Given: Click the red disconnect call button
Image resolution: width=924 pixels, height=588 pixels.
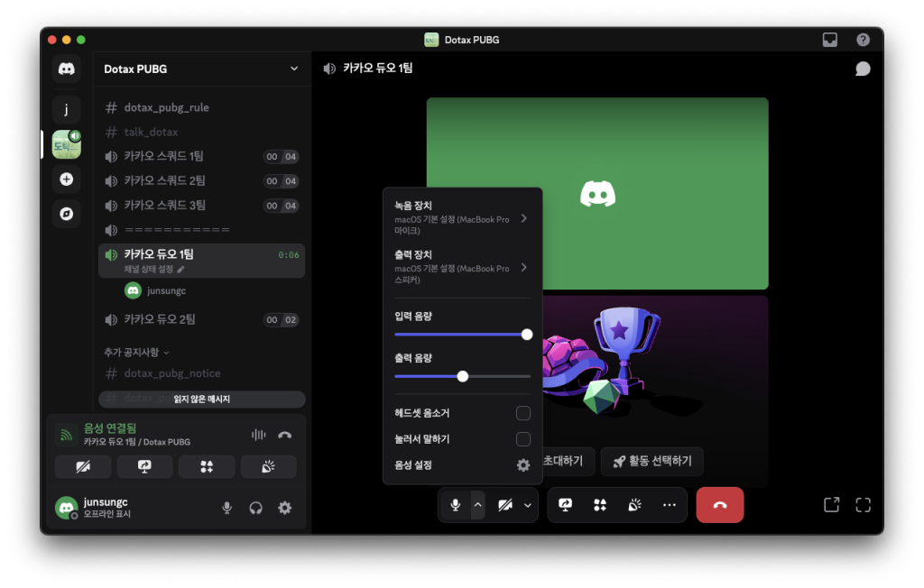Looking at the screenshot, I should point(719,505).
